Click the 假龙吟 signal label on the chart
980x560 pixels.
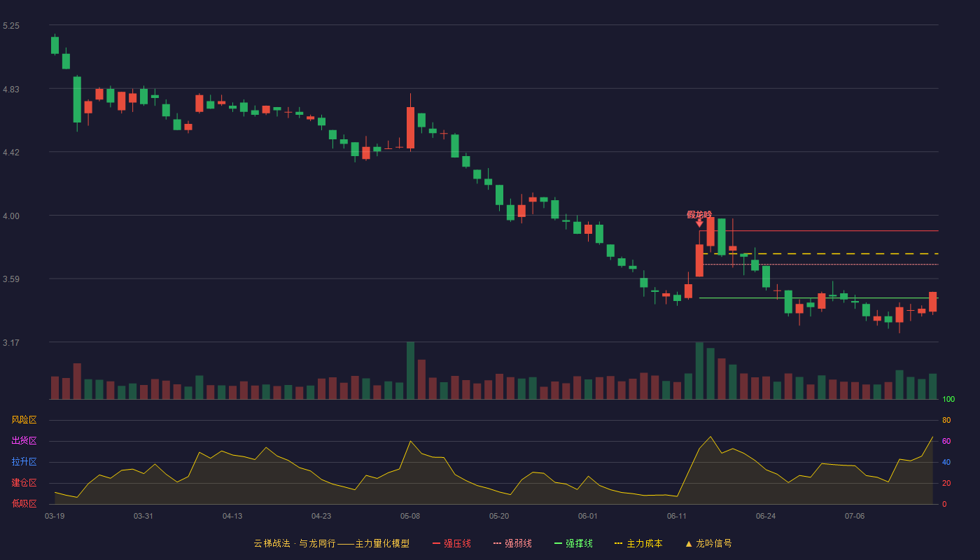(x=699, y=214)
